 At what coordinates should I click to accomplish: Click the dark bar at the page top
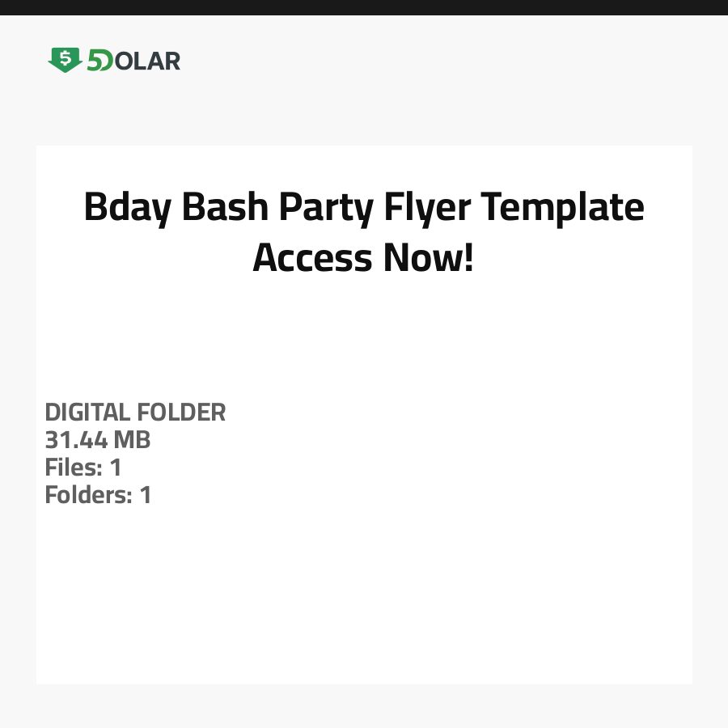[x=364, y=7]
